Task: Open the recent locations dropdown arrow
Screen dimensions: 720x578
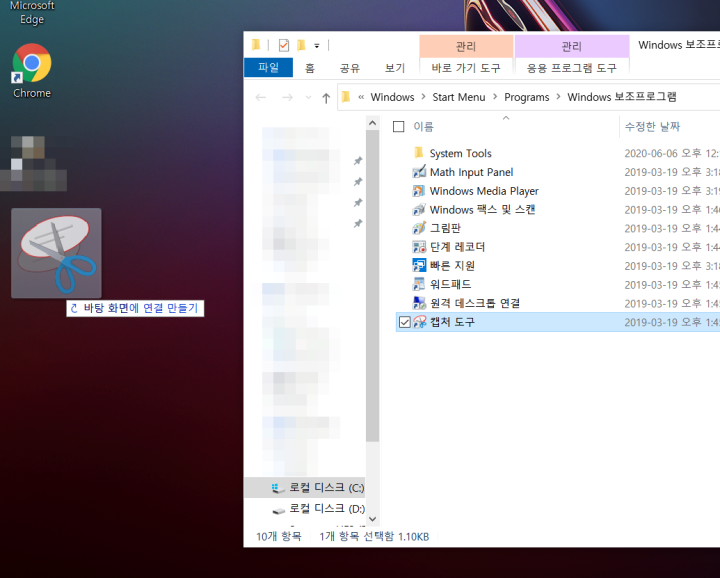Action: (x=308, y=97)
